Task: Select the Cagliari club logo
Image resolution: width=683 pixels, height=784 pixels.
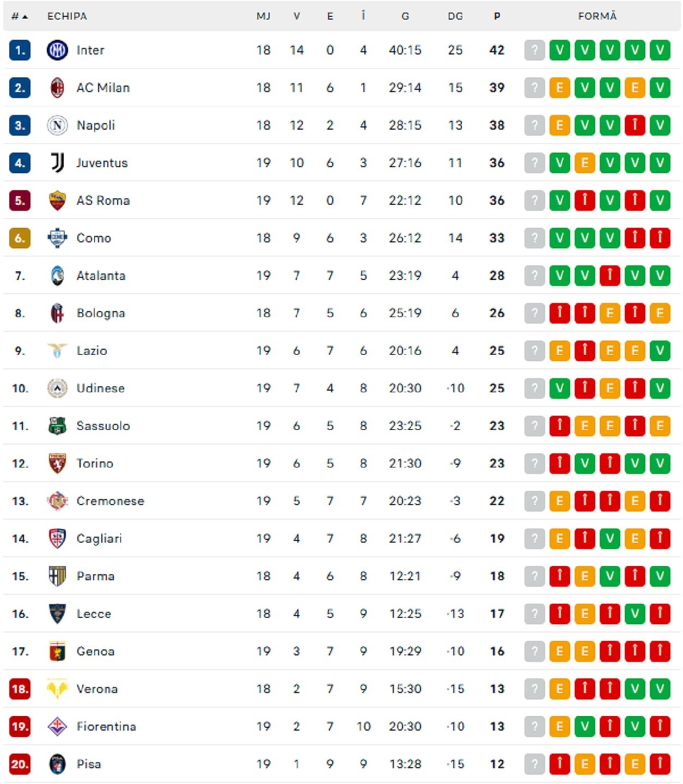Action: (57, 538)
